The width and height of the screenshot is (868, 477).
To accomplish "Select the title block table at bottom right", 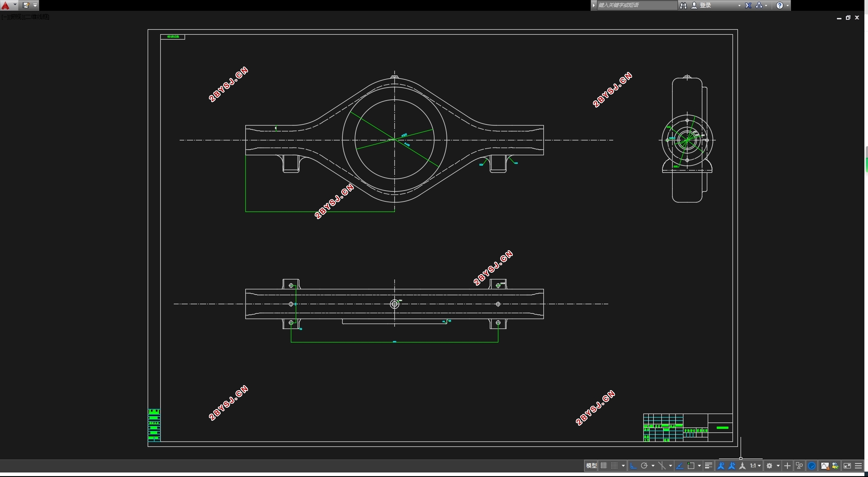I will tap(688, 427).
